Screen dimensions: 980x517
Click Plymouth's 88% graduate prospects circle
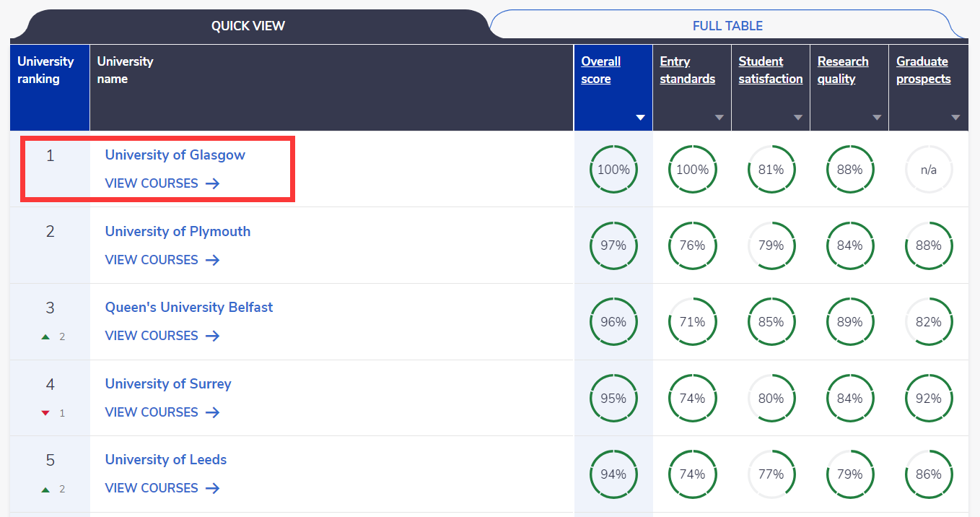[929, 246]
